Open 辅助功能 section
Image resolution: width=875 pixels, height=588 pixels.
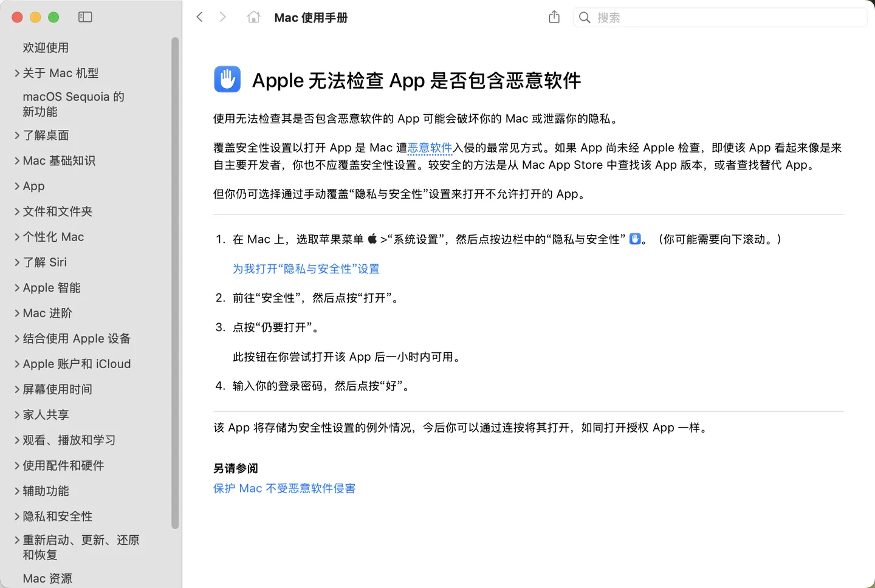[46, 491]
